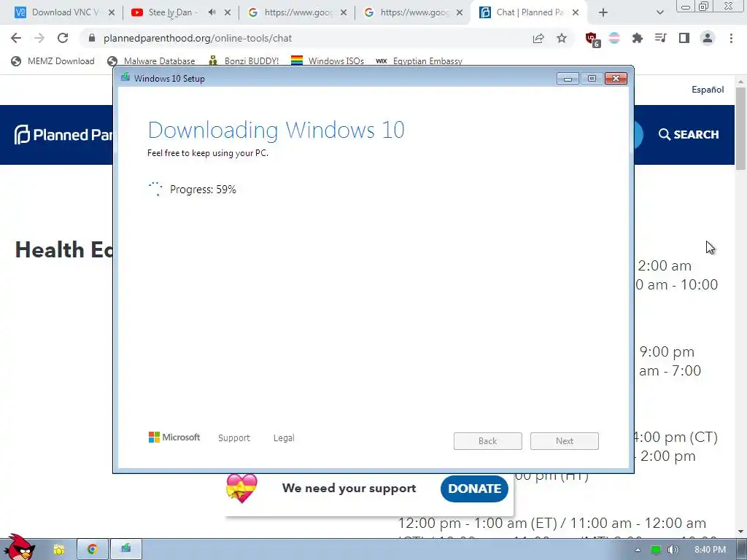Click the Back button in Setup
Viewport: 747px width, 560px height.
click(x=488, y=441)
